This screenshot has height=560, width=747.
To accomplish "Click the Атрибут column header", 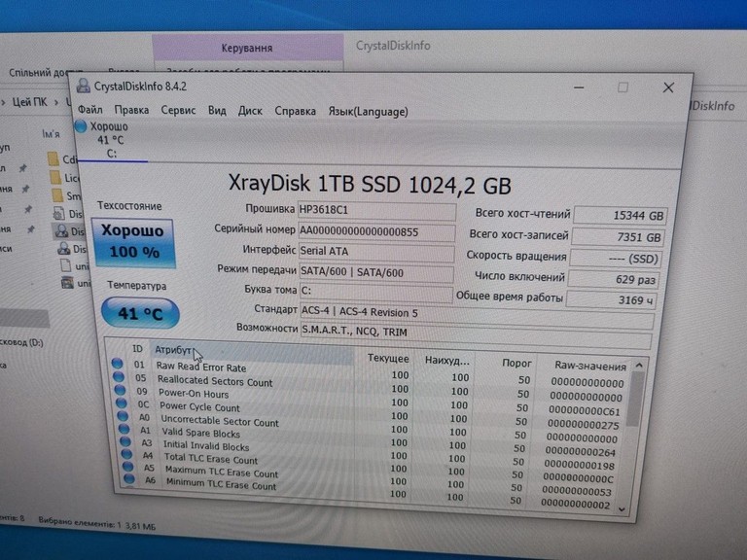I will click(253, 350).
